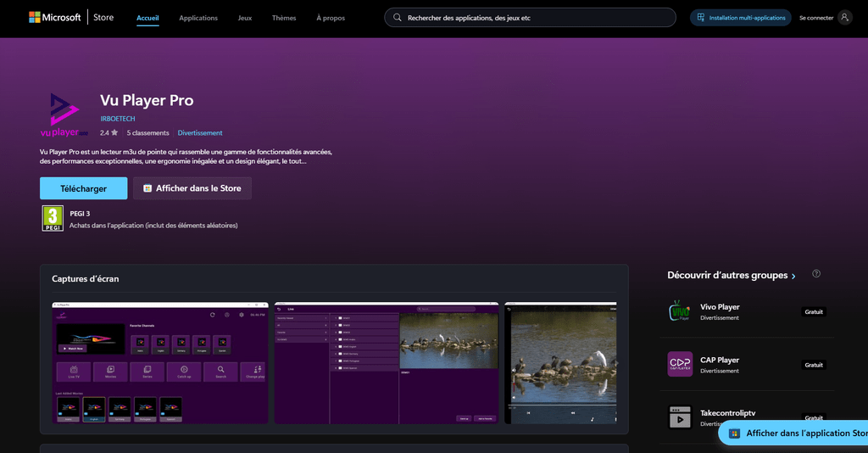Click the Microsoft logo in header
The height and width of the screenshot is (453, 868).
click(55, 17)
